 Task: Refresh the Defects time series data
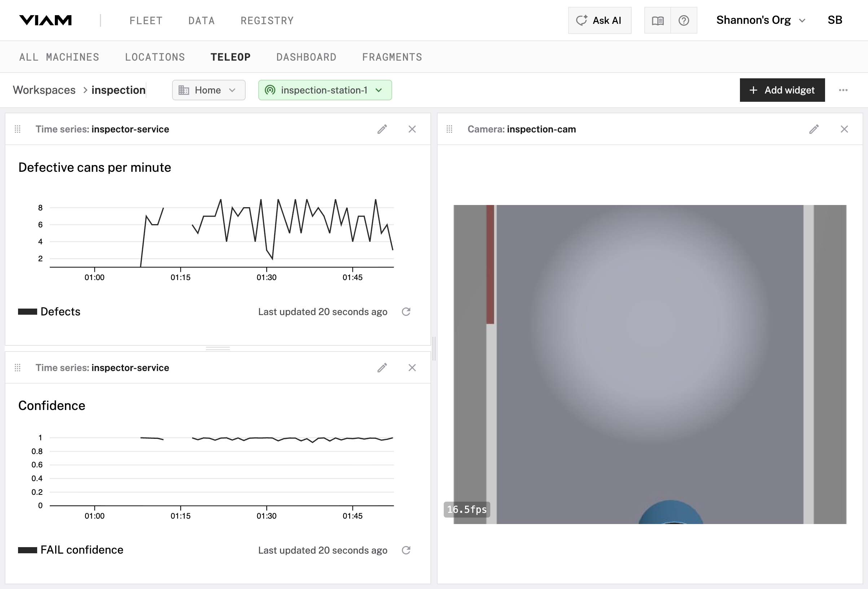click(x=406, y=312)
